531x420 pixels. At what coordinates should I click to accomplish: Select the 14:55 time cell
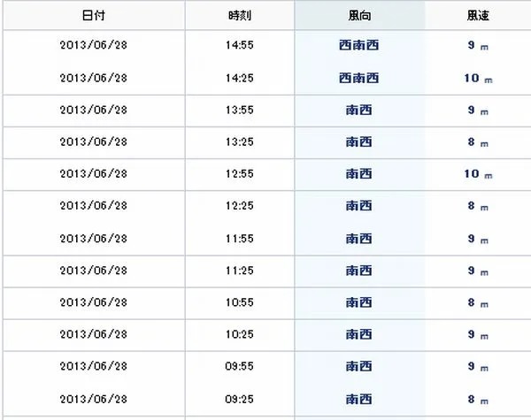[240, 45]
